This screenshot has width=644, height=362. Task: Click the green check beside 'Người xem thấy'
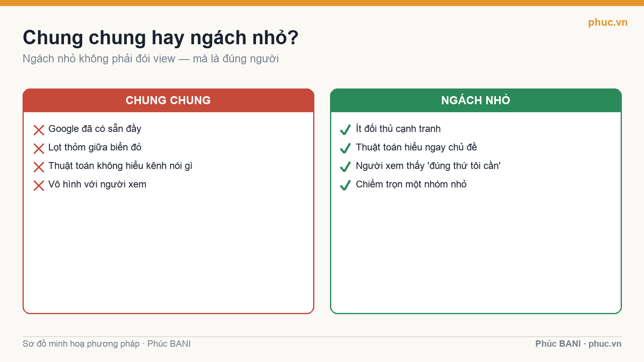[345, 167]
